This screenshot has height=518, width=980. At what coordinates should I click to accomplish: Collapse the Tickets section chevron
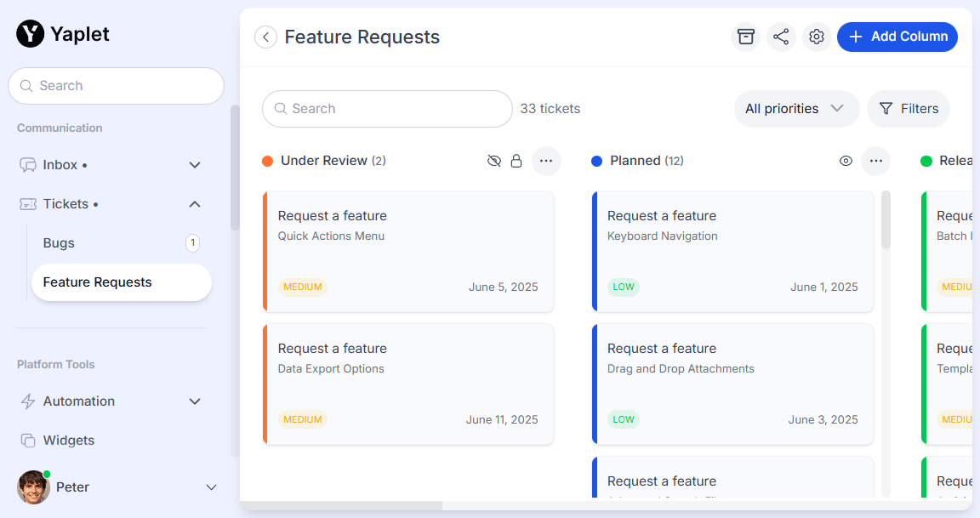(x=195, y=204)
